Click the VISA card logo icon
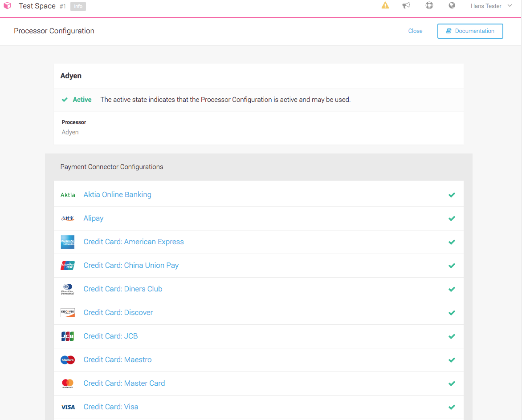This screenshot has height=420, width=522. pyautogui.click(x=68, y=407)
